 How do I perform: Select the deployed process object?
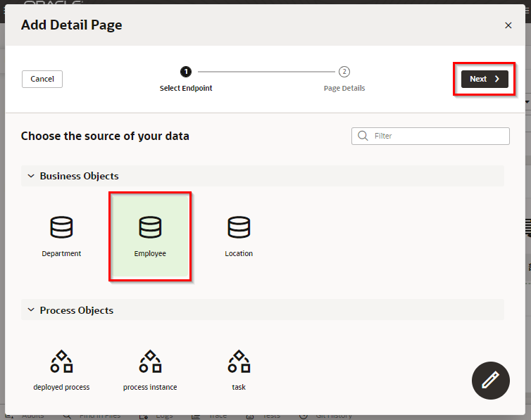click(61, 362)
